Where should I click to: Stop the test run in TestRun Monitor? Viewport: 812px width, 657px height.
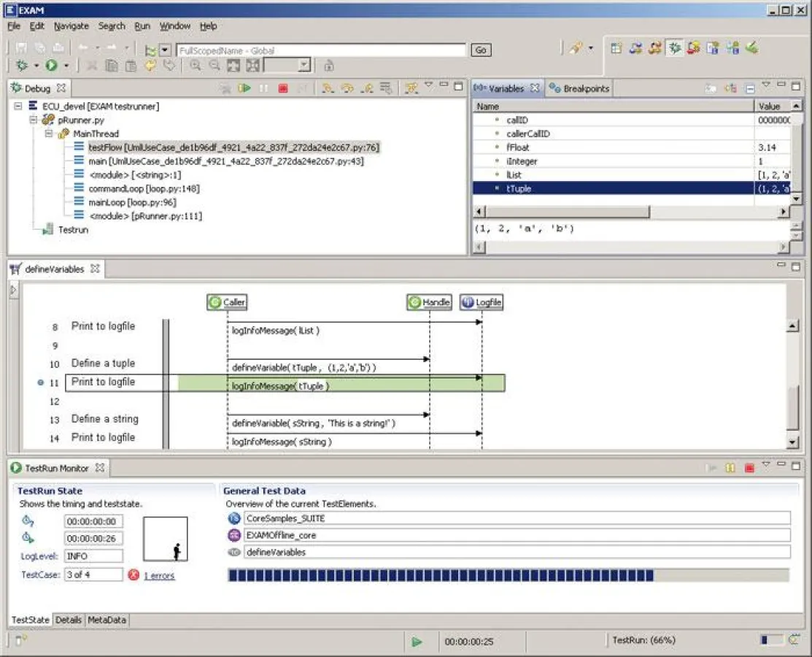749,468
